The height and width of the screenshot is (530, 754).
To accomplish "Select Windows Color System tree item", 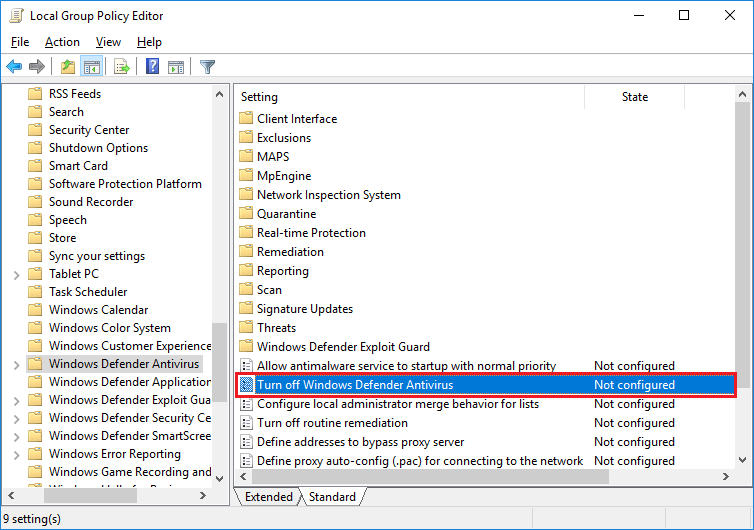I will point(110,328).
